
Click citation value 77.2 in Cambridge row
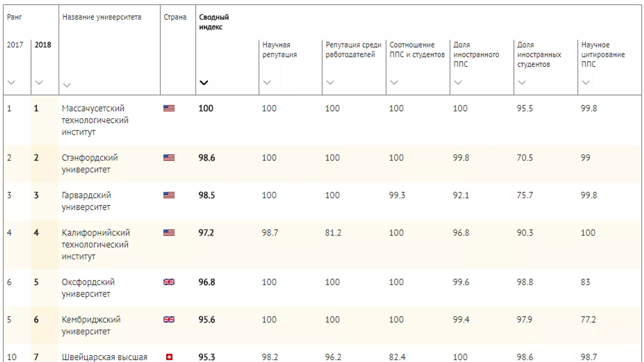[588, 320]
